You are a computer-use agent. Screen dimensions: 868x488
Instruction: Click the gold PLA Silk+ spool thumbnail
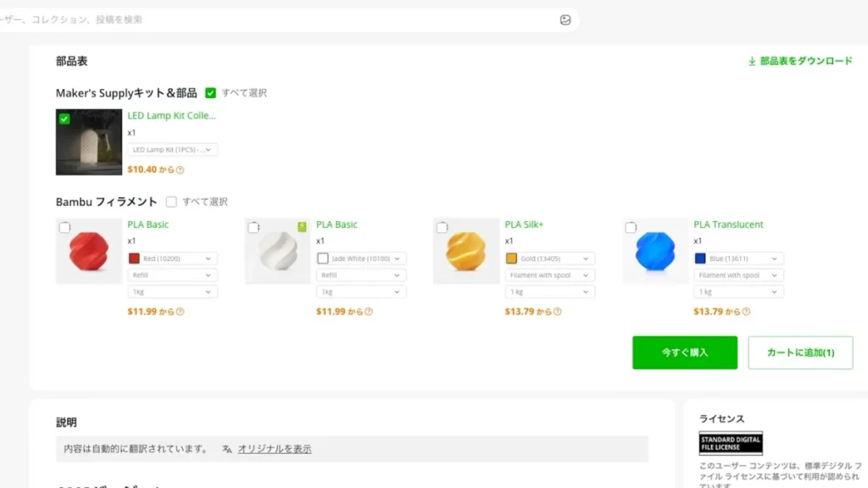click(x=466, y=251)
